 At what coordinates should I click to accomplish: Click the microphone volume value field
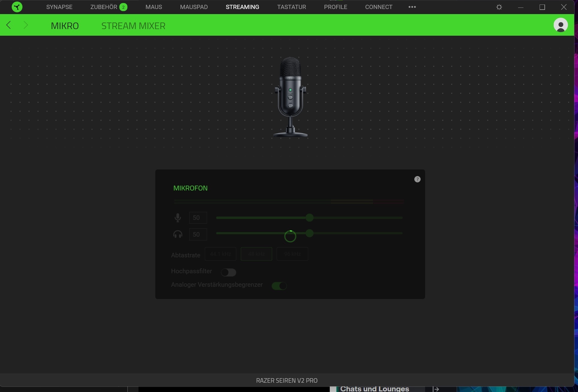[198, 218]
